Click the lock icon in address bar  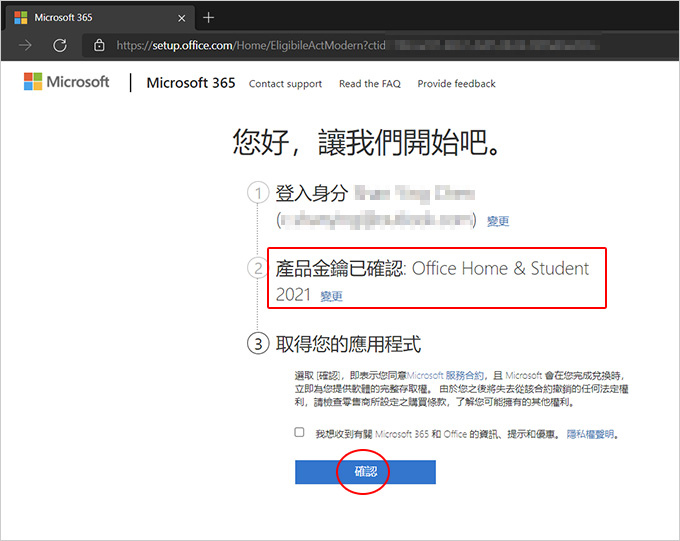pyautogui.click(x=99, y=45)
